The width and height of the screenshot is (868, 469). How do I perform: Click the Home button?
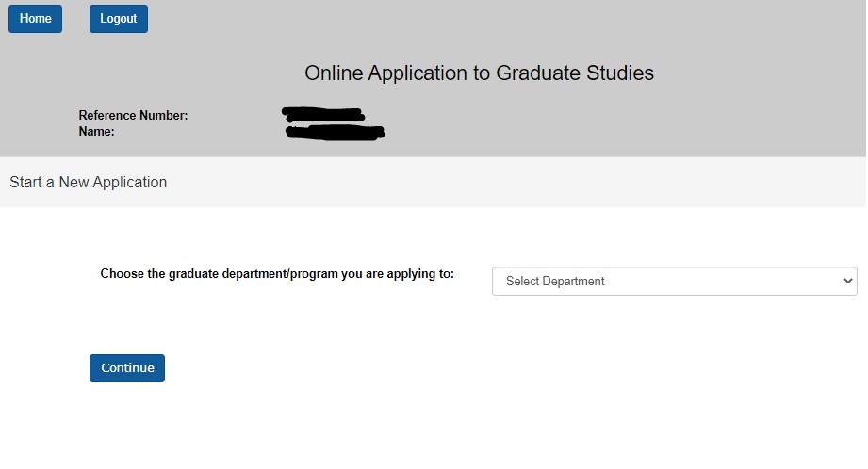[x=35, y=19]
